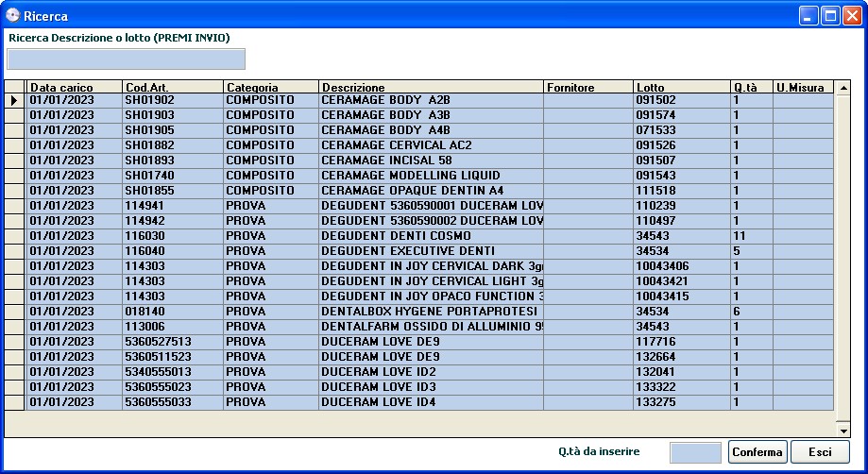Image resolution: width=868 pixels, height=474 pixels.
Task: Confirm with the Conferma button
Action: (x=757, y=452)
